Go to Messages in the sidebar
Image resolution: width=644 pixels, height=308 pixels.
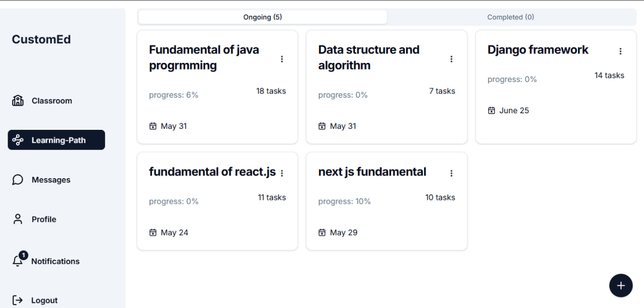pyautogui.click(x=51, y=180)
